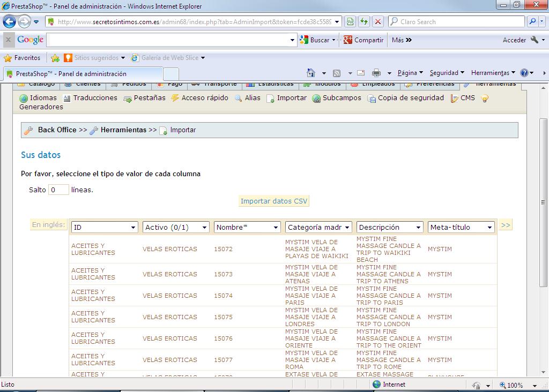Open the address bar URL history dropdown
Screen dimensions: 549x392
tap(337, 21)
